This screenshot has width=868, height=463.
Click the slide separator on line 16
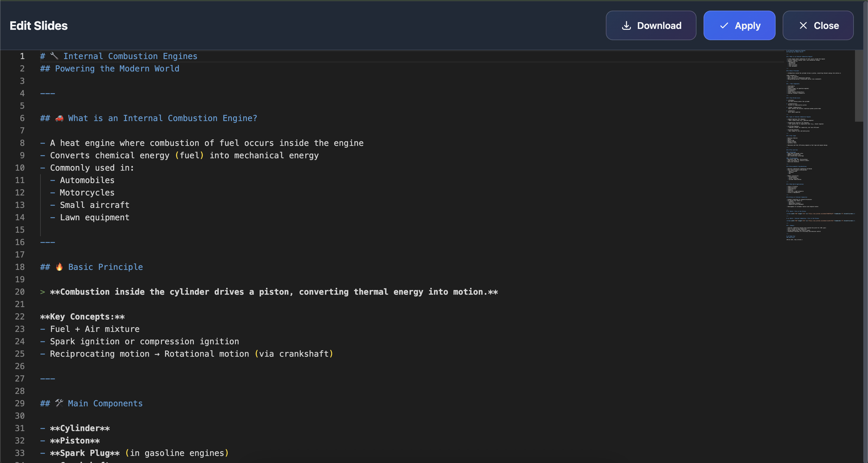(48, 242)
